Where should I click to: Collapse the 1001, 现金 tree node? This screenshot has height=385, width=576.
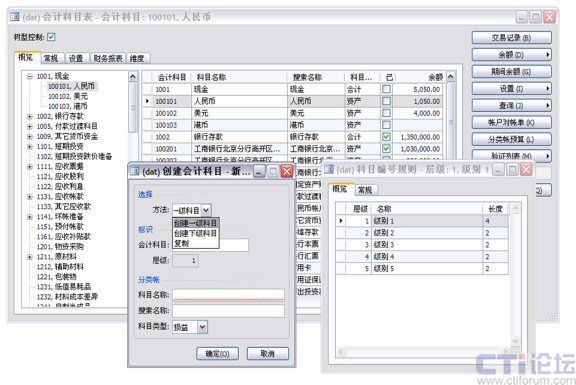[29, 76]
